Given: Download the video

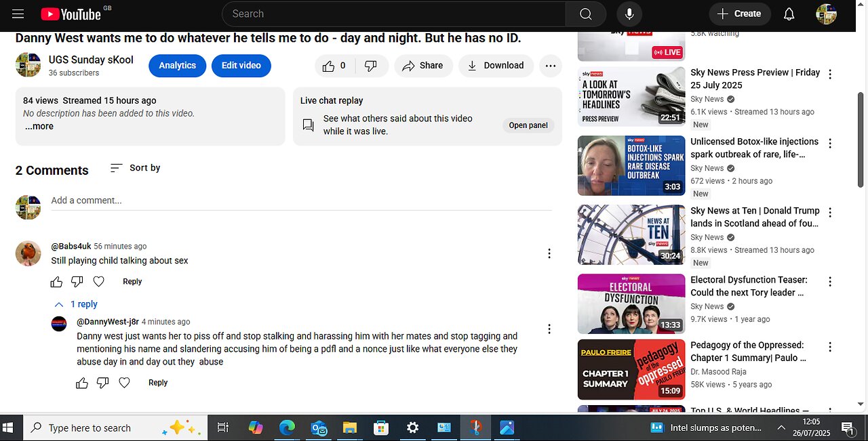Looking at the screenshot, I should (496, 66).
